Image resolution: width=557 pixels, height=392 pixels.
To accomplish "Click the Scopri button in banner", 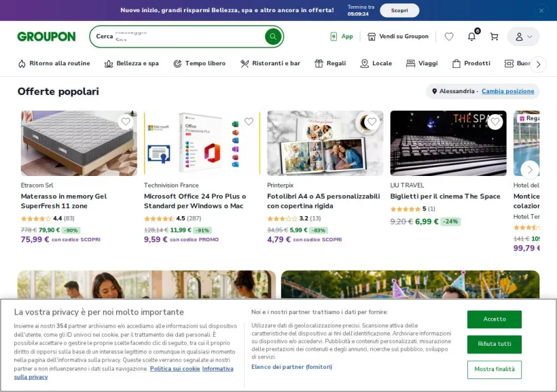I will coord(399,10).
